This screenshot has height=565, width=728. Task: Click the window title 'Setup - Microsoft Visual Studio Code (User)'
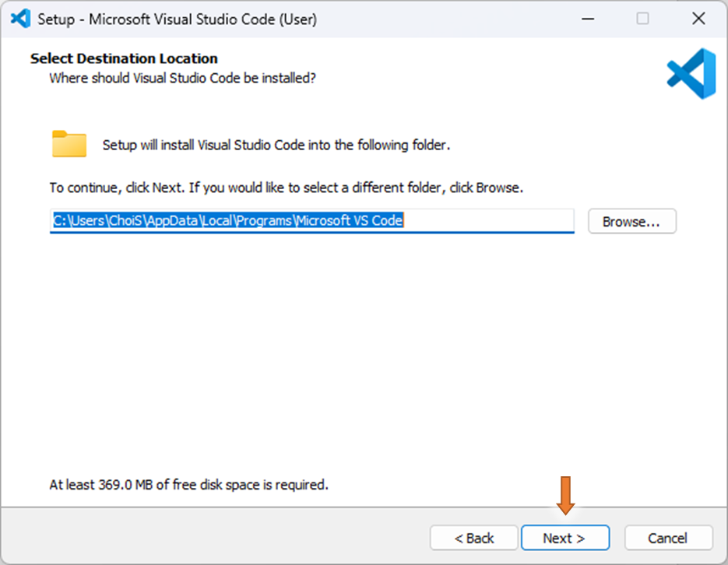click(x=177, y=19)
